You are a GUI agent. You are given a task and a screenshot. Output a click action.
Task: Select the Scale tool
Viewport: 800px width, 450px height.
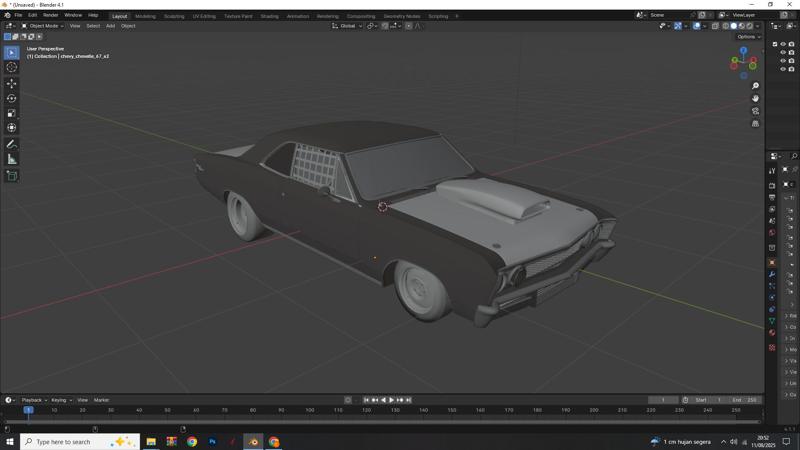click(x=12, y=113)
